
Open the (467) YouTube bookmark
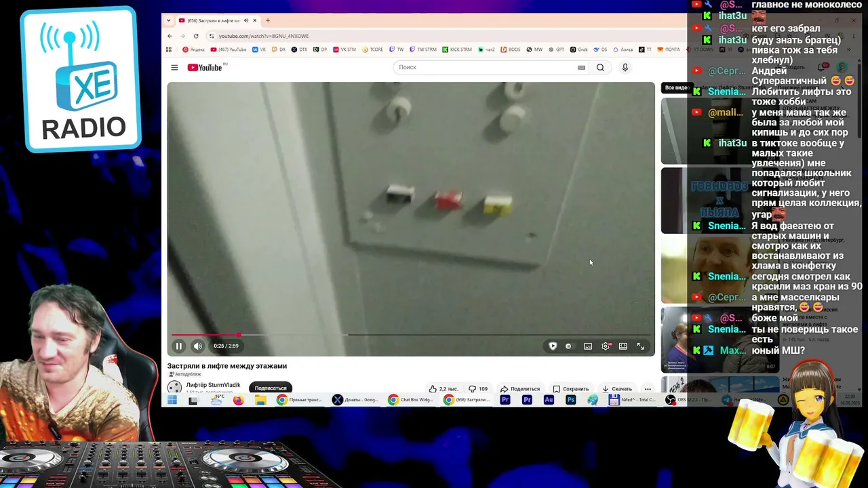229,49
